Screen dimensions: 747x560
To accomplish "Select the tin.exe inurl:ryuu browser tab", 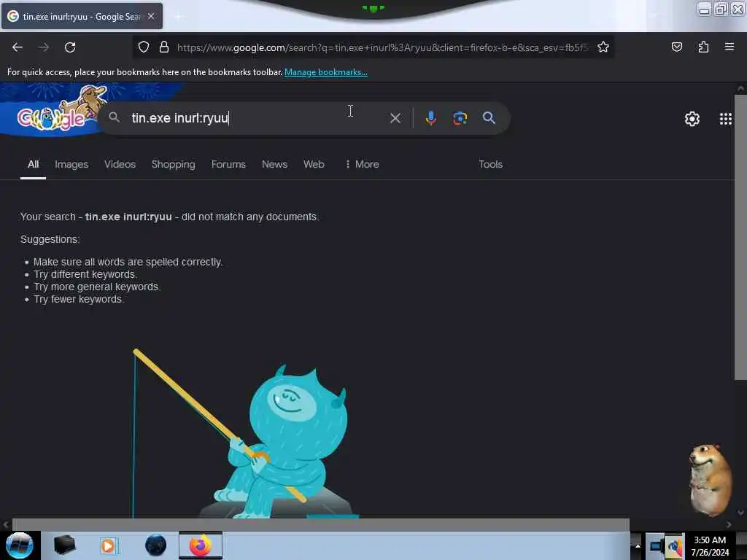I will point(82,16).
